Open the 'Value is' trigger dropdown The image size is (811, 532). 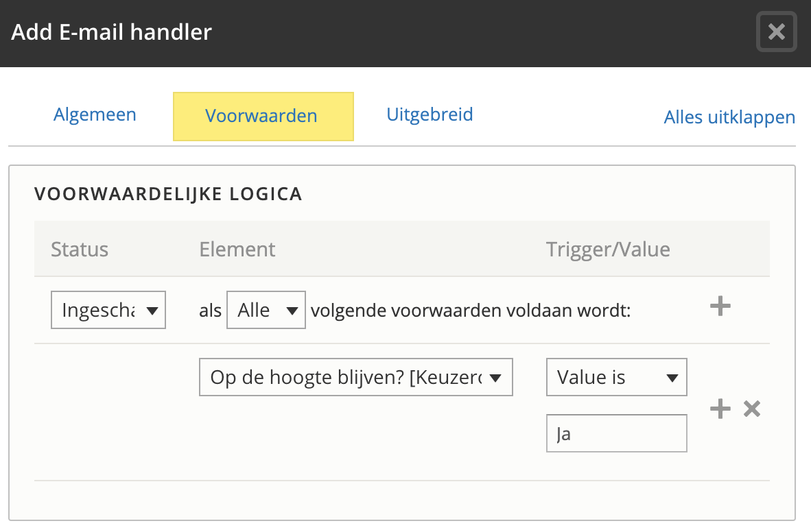616,377
